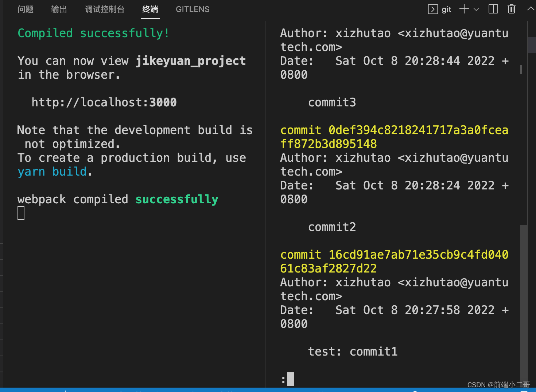The height and width of the screenshot is (392, 536).
Task: Open the new terminal profile dropdown arrow
Action: [x=476, y=9]
